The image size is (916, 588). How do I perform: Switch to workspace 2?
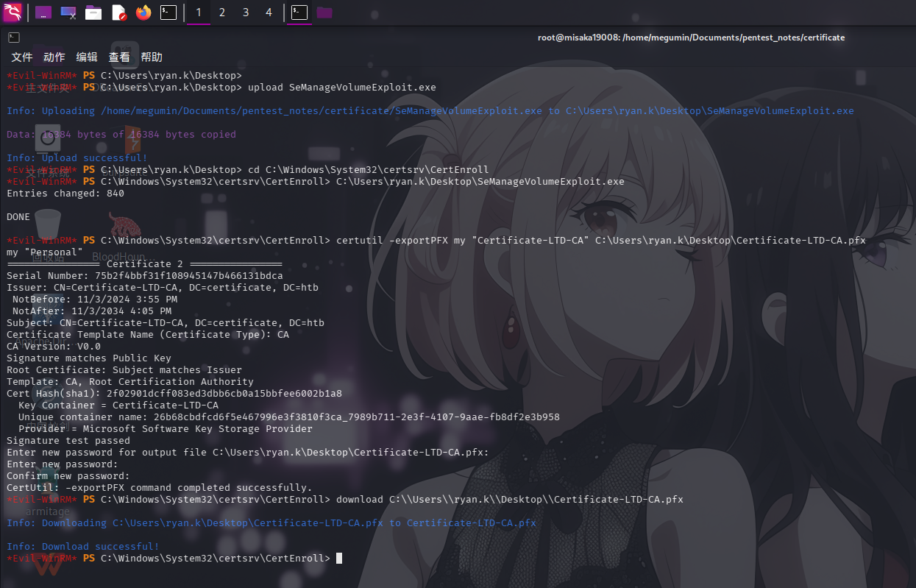click(222, 13)
